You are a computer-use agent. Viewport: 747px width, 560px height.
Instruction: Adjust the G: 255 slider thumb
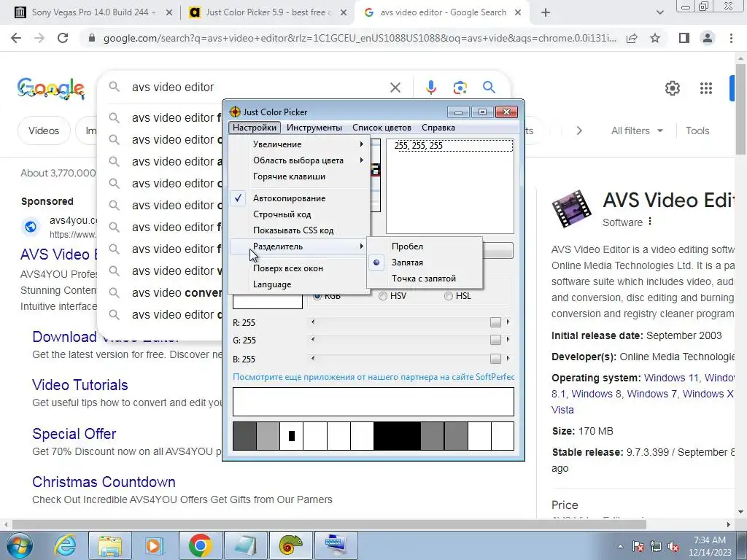click(495, 340)
